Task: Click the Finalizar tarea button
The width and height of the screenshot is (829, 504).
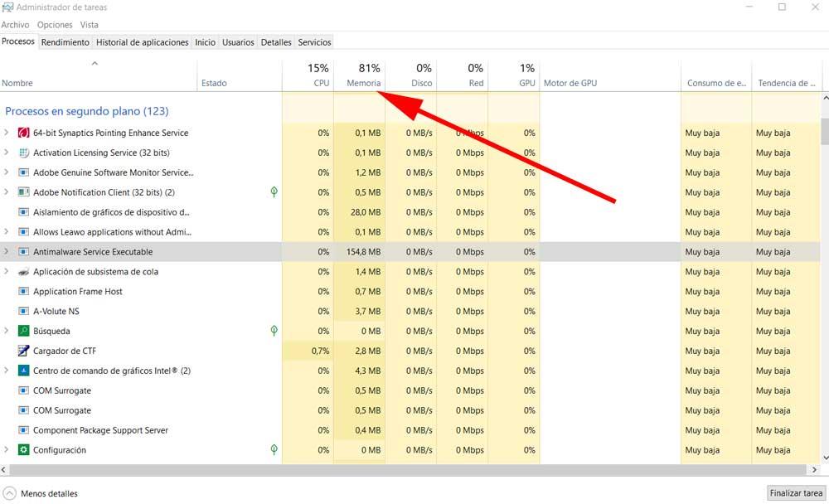Action: (x=796, y=493)
